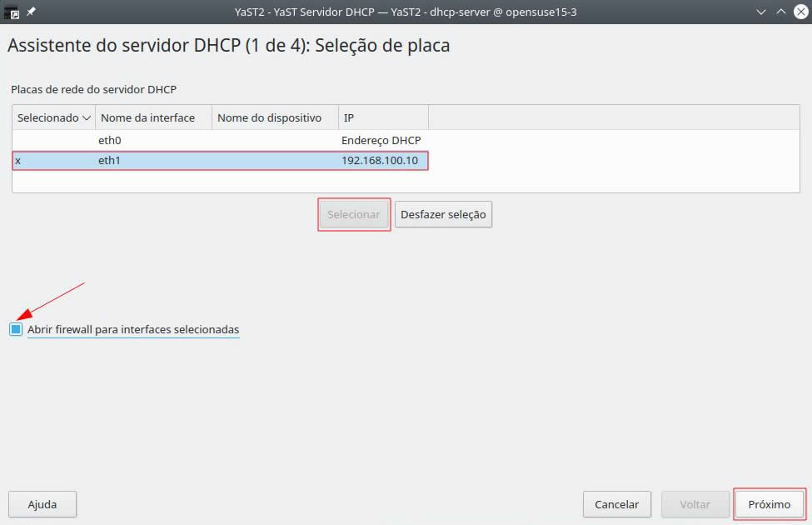Screen dimensions: 812x525
Task: Cancel the wizard with Cancelar
Action: (617, 504)
